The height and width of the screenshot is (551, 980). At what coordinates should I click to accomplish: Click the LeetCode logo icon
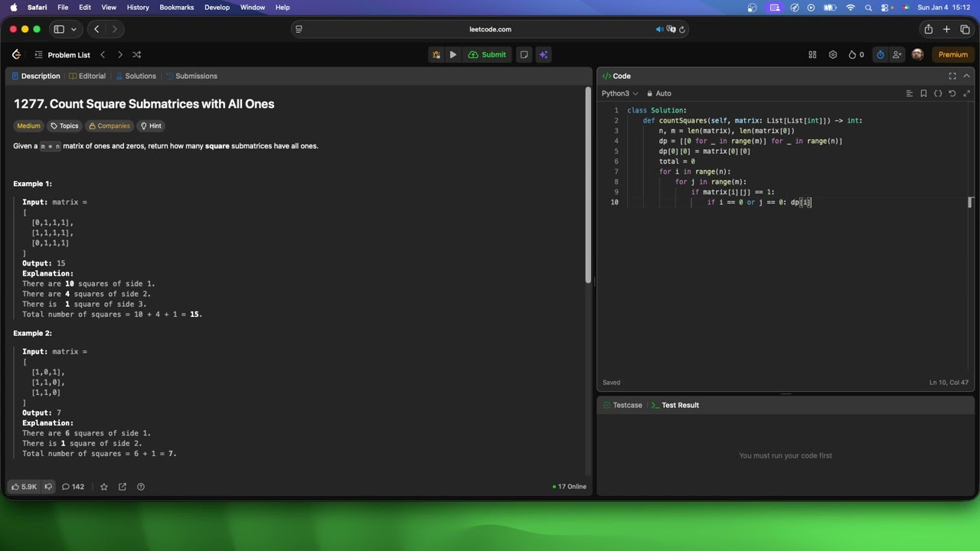pos(16,54)
